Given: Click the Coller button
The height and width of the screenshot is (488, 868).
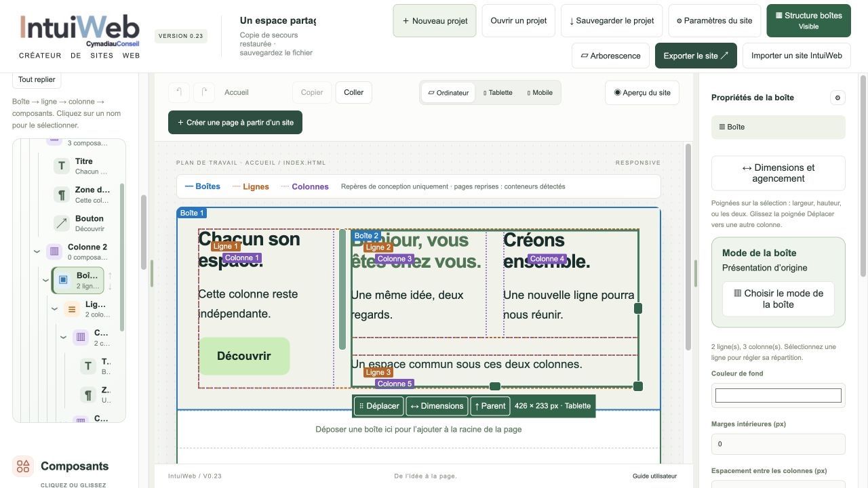Looking at the screenshot, I should pos(354,92).
